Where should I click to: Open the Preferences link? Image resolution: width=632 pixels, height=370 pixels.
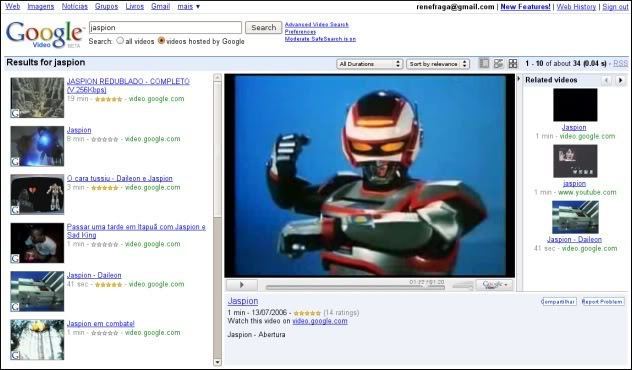(300, 32)
